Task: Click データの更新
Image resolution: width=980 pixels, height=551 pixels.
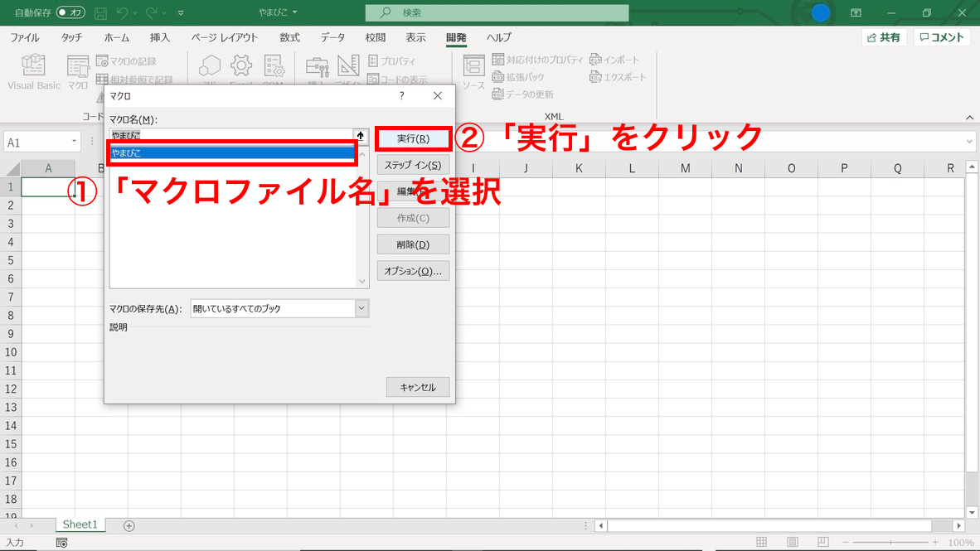Action: [523, 94]
